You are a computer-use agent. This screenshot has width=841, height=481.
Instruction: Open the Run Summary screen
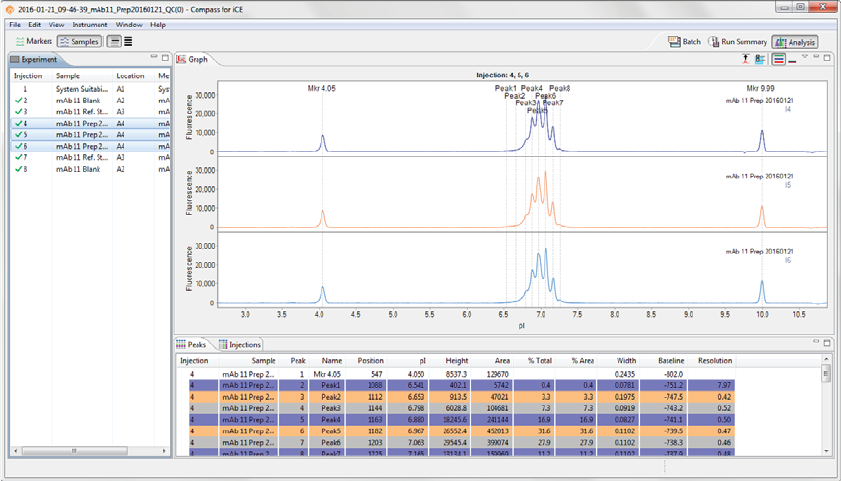(738, 42)
